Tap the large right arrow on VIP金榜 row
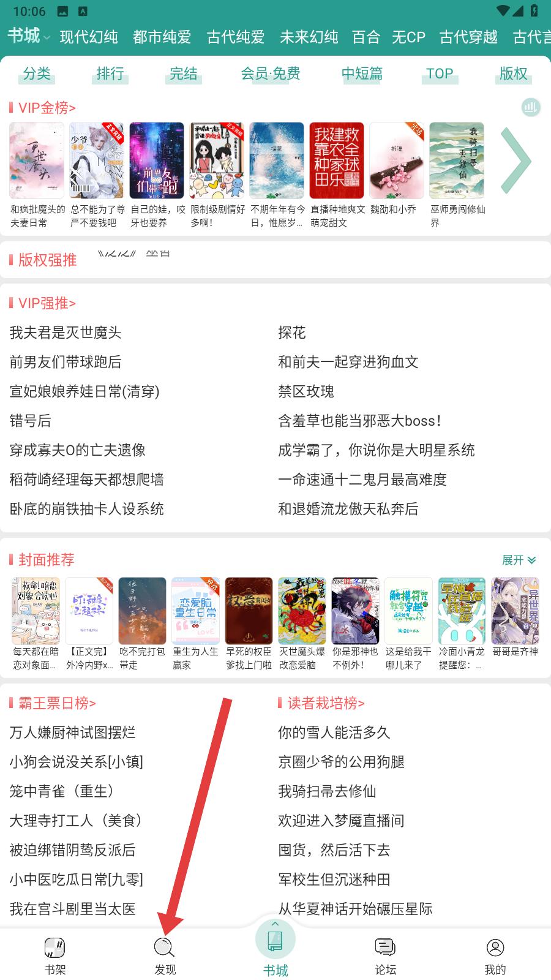The height and width of the screenshot is (980, 551). coord(516,160)
